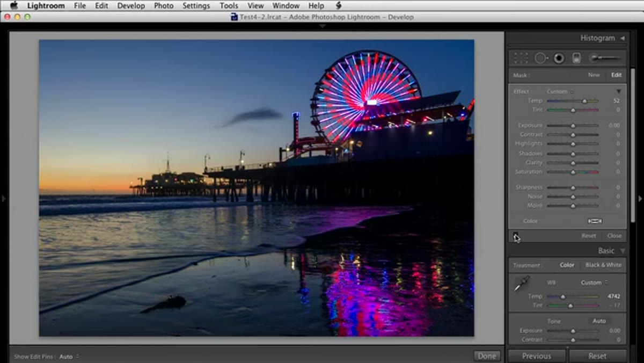The image size is (644, 363).
Task: Open the Help menu
Action: (x=316, y=5)
